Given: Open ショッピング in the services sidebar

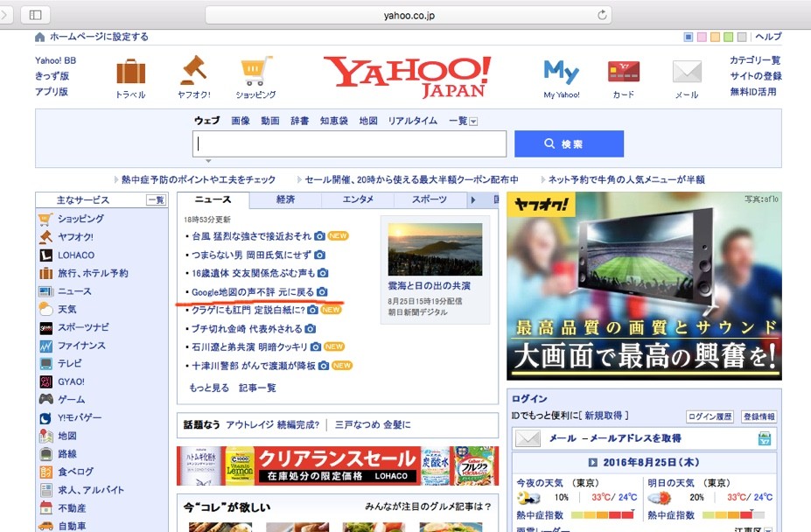Looking at the screenshot, I should (80, 219).
